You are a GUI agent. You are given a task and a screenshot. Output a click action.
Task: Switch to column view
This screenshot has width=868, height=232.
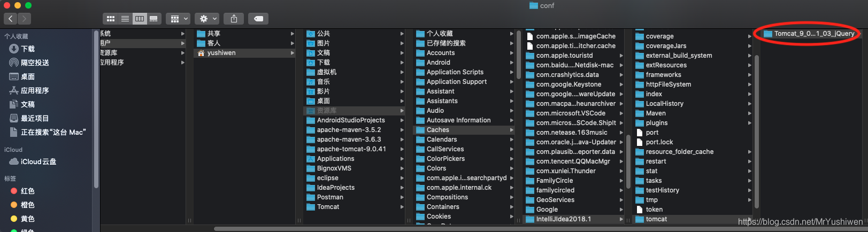pos(139,19)
